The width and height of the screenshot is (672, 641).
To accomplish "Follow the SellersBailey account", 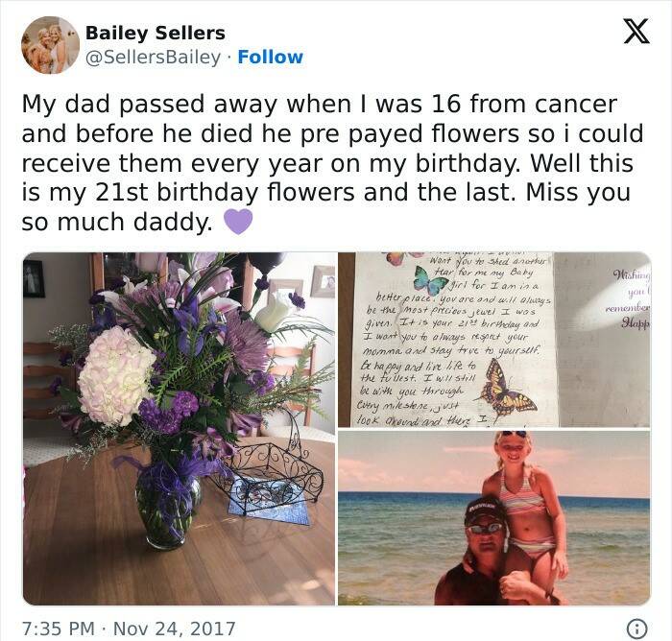I will 270,57.
